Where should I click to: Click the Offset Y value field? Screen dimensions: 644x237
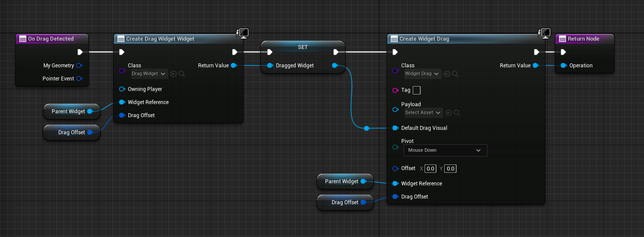451,168
